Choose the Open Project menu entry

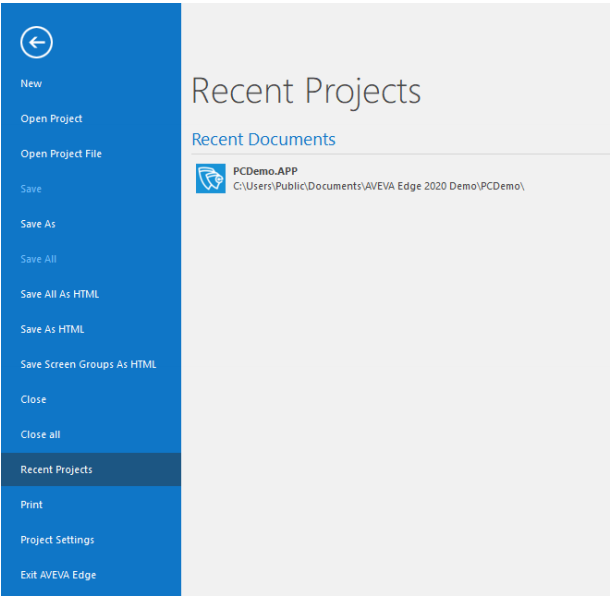(51, 119)
